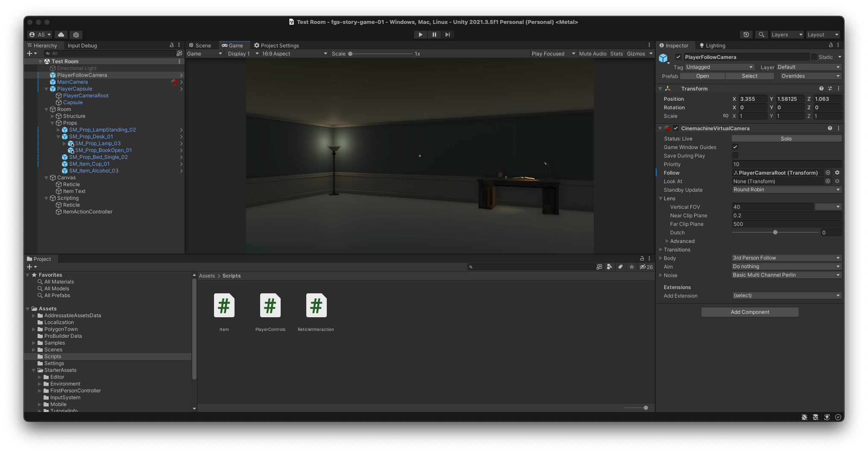868x453 pixels.
Task: Open the prefab Overrides dropdown
Action: point(810,76)
